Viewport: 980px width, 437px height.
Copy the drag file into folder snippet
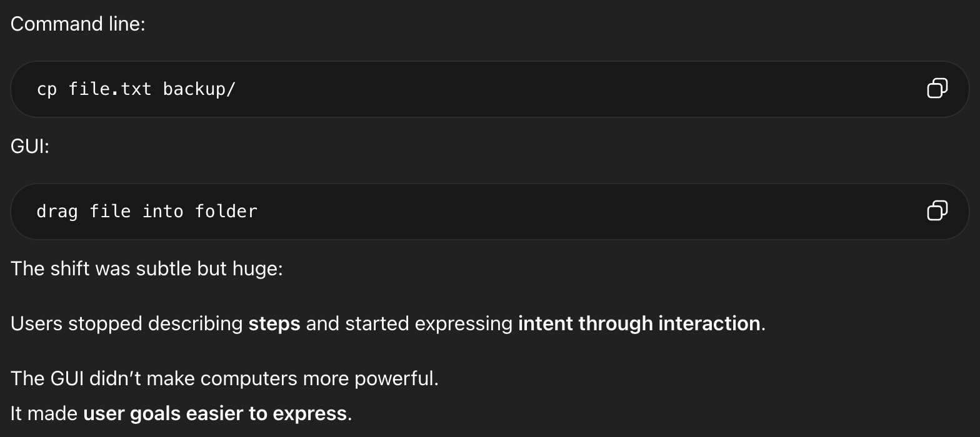pyautogui.click(x=937, y=211)
